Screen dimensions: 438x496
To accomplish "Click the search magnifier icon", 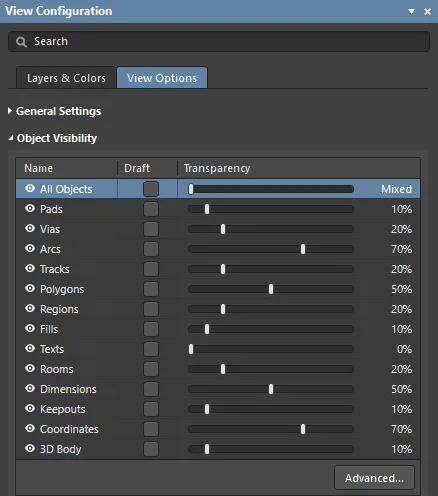I will pos(21,42).
